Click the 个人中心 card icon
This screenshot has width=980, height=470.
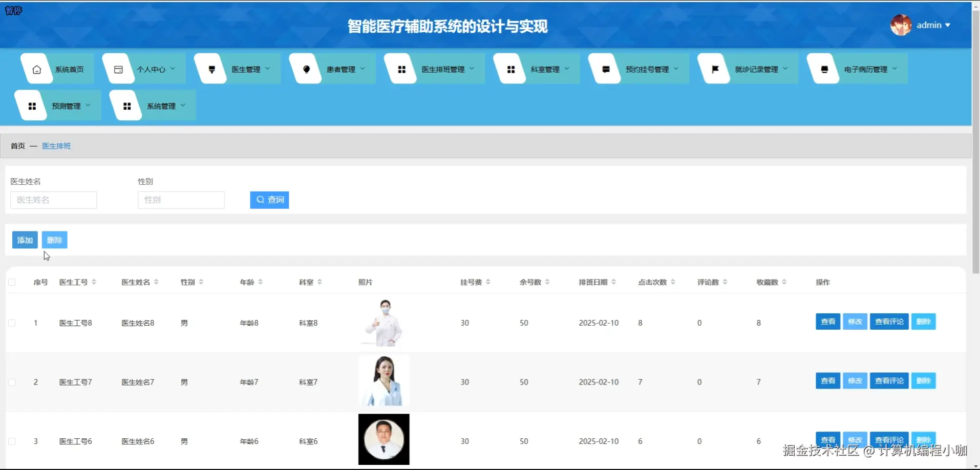[x=118, y=69]
